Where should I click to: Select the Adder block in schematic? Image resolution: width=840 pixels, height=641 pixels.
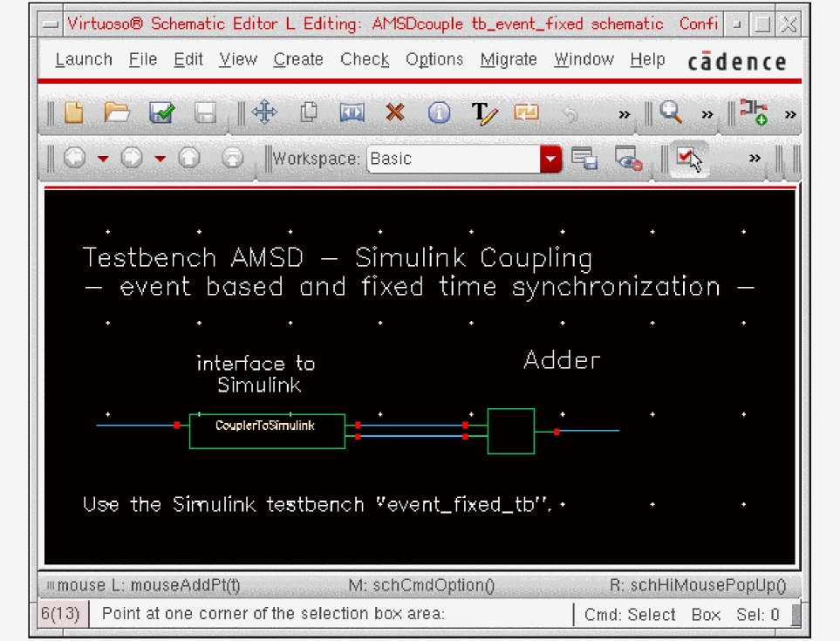click(x=511, y=431)
